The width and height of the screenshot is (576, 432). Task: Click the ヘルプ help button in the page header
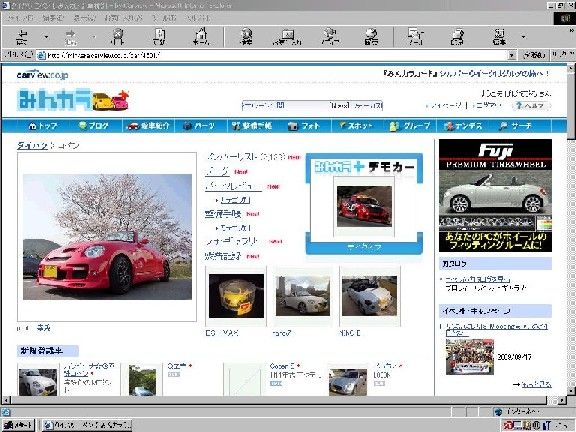[532, 106]
